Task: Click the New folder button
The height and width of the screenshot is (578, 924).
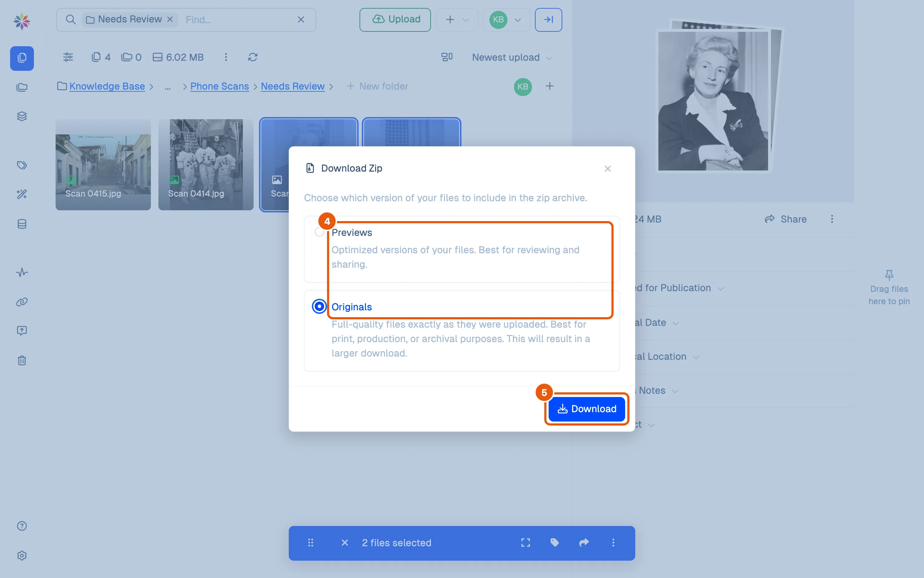Action: 377,86
